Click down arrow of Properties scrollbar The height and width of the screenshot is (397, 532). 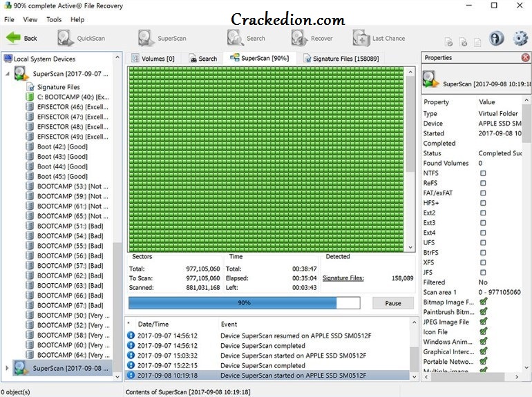pyautogui.click(x=526, y=367)
